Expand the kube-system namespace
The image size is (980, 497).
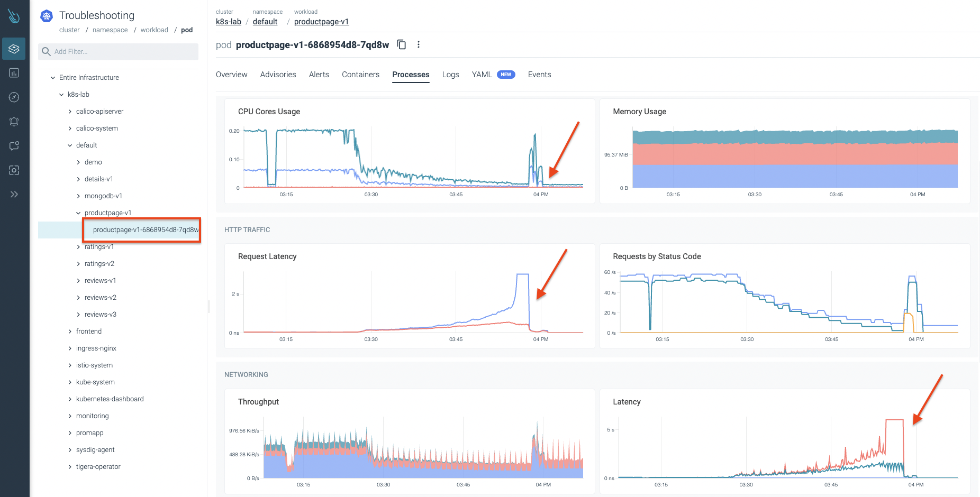(x=70, y=382)
